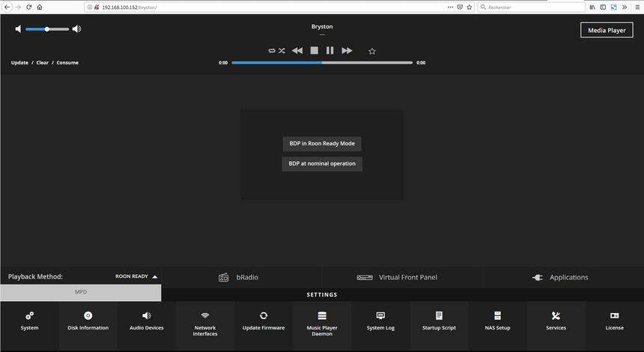Screen dimensions: 644x352
Task: Open Audio Devices speaker icon
Action: point(147,315)
